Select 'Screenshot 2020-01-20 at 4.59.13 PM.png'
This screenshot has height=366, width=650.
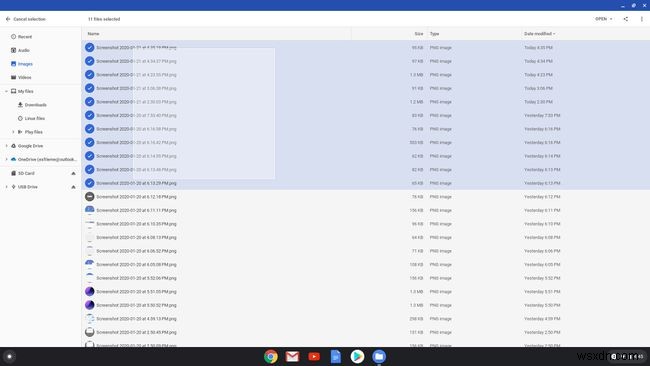[136, 319]
